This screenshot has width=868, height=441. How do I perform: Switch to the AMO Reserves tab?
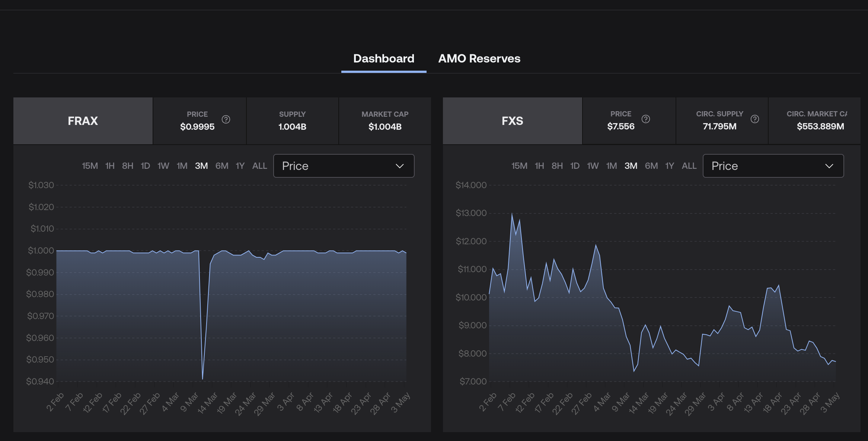479,58
